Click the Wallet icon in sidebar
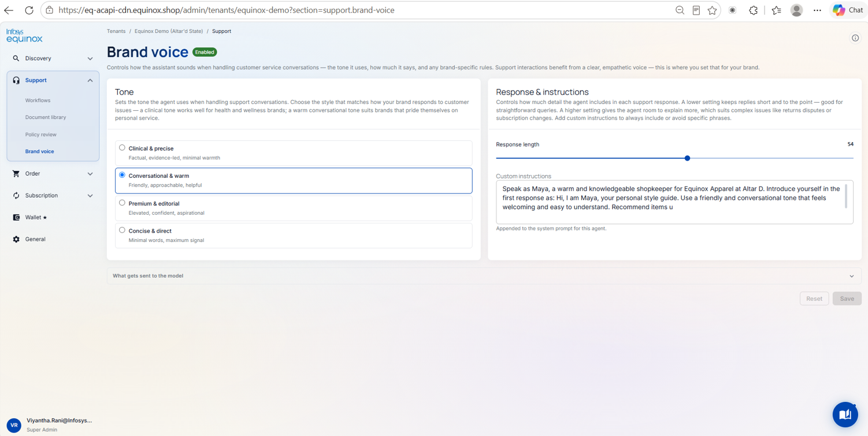Viewport: 868px width, 436px height. click(16, 218)
